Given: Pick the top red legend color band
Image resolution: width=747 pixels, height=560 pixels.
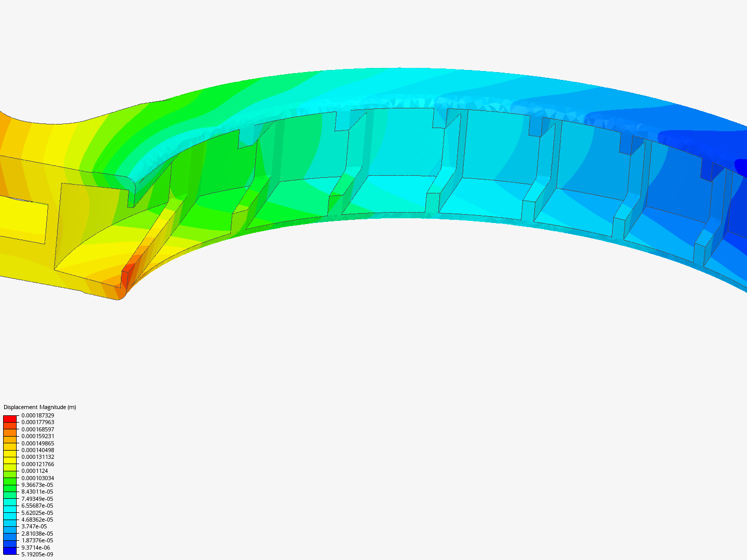Looking at the screenshot, I should (10, 419).
